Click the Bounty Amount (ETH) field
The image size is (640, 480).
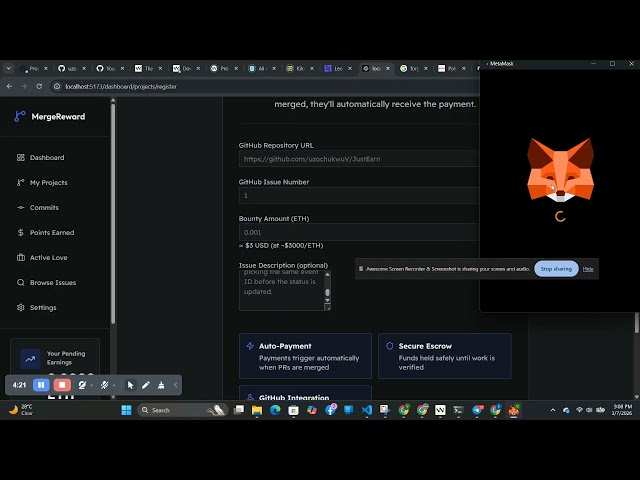(359, 232)
